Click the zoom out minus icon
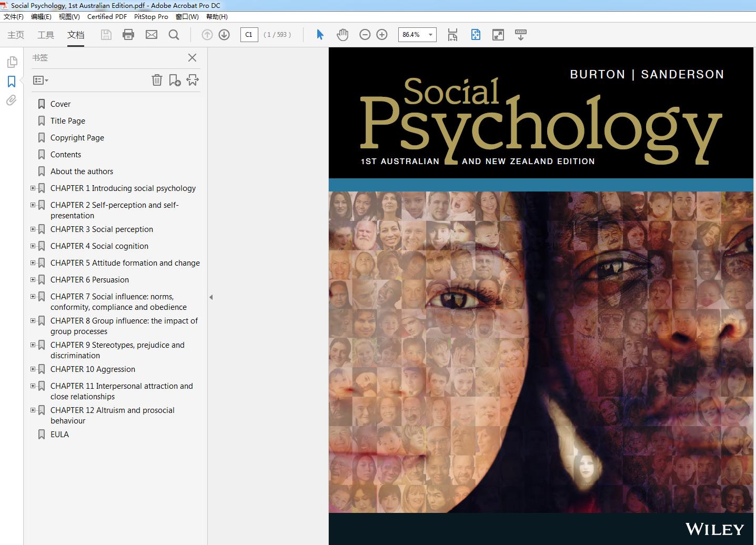The image size is (756, 545). 365,35
